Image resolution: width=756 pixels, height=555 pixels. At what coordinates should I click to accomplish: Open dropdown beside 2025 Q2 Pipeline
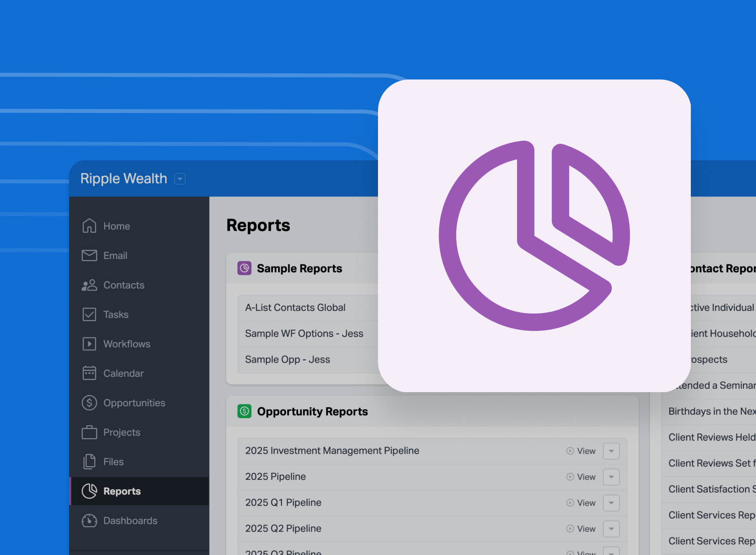pyautogui.click(x=611, y=529)
